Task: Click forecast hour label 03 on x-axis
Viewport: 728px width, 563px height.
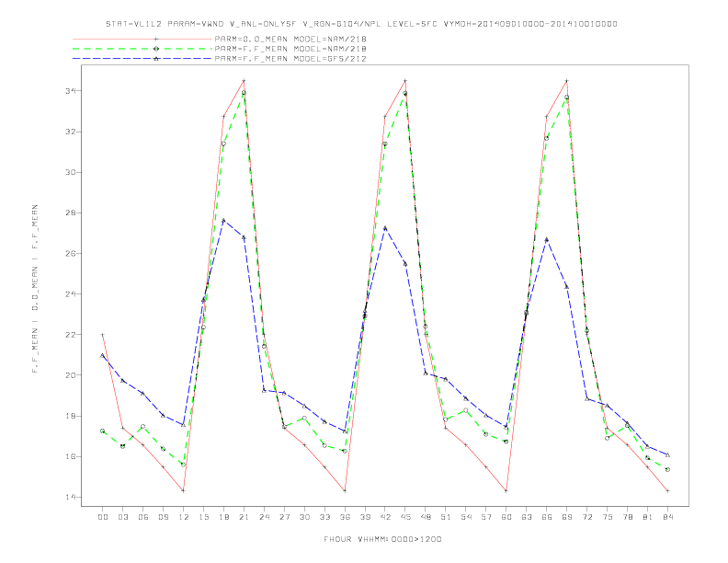Action: [x=122, y=517]
